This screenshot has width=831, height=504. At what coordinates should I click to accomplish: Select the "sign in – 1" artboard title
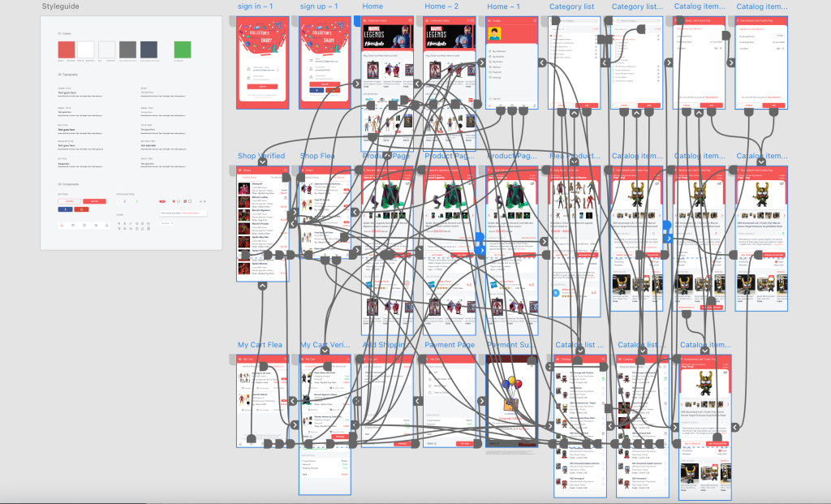pos(255,6)
